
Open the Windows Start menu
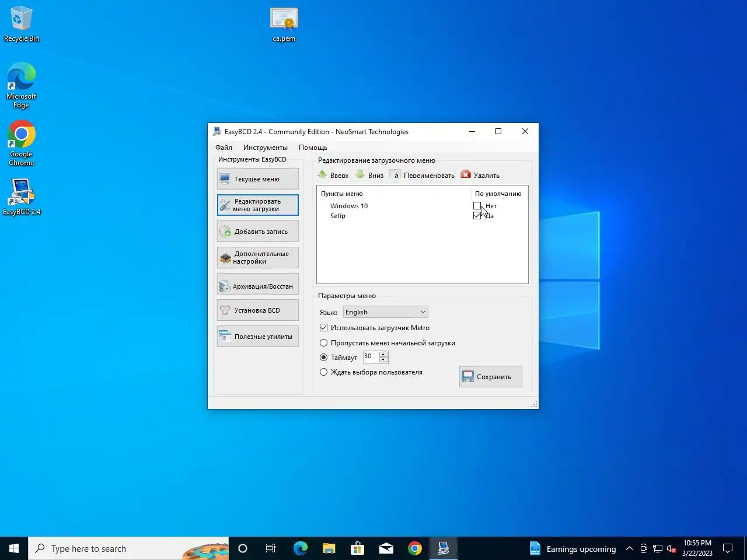pyautogui.click(x=14, y=548)
